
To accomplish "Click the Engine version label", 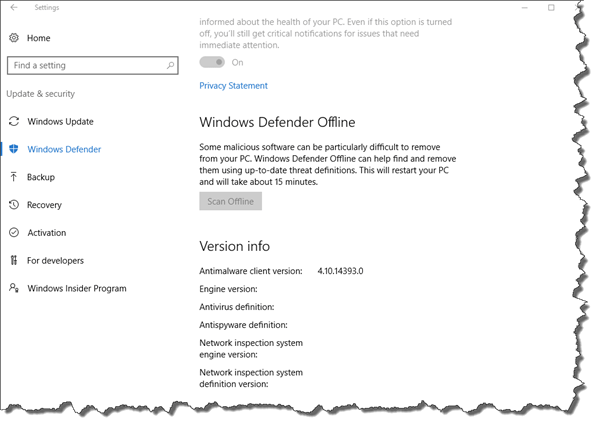I will coord(228,289).
